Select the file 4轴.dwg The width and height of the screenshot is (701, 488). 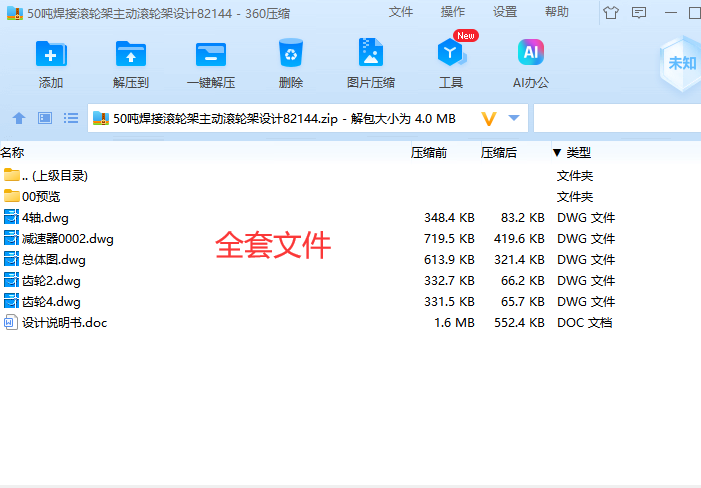coord(45,218)
